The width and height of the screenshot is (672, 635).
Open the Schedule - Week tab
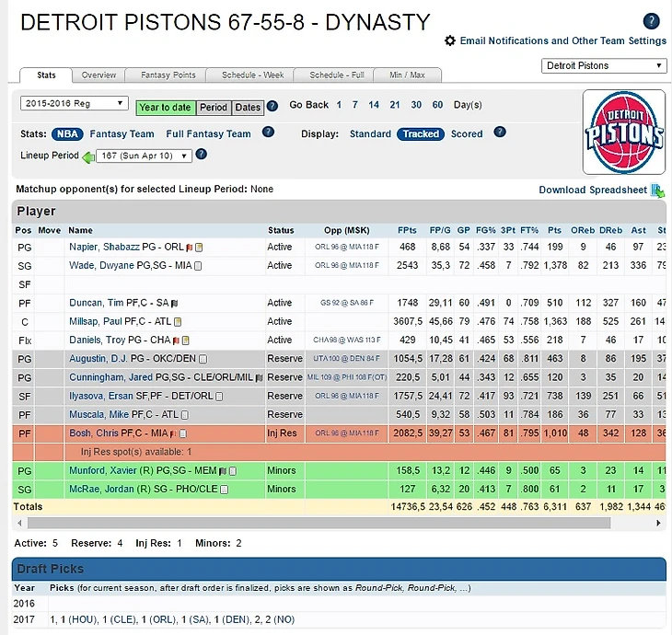[x=246, y=75]
